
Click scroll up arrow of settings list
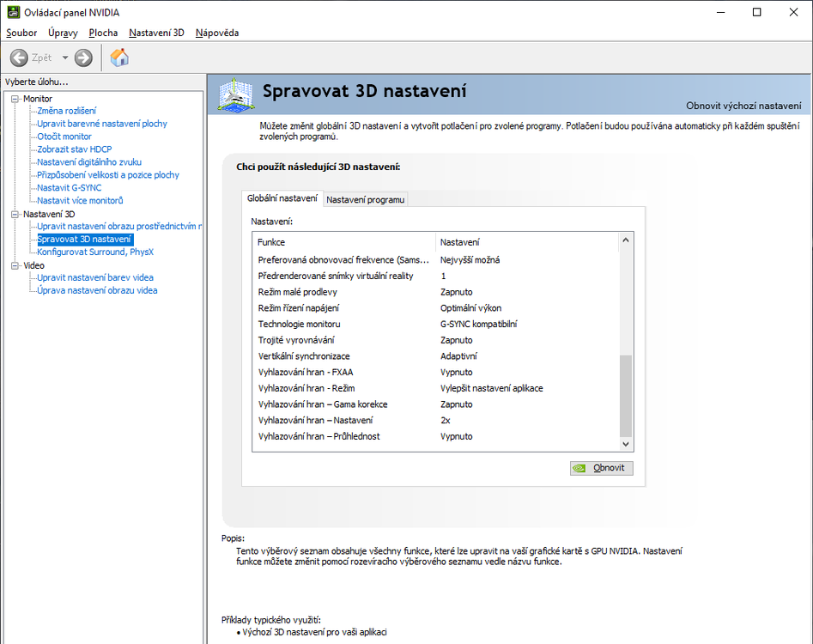pyautogui.click(x=625, y=240)
